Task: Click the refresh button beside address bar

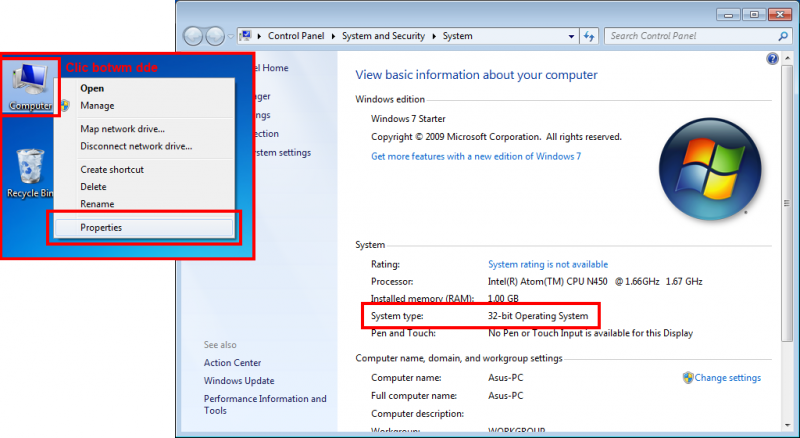Action: [590, 36]
